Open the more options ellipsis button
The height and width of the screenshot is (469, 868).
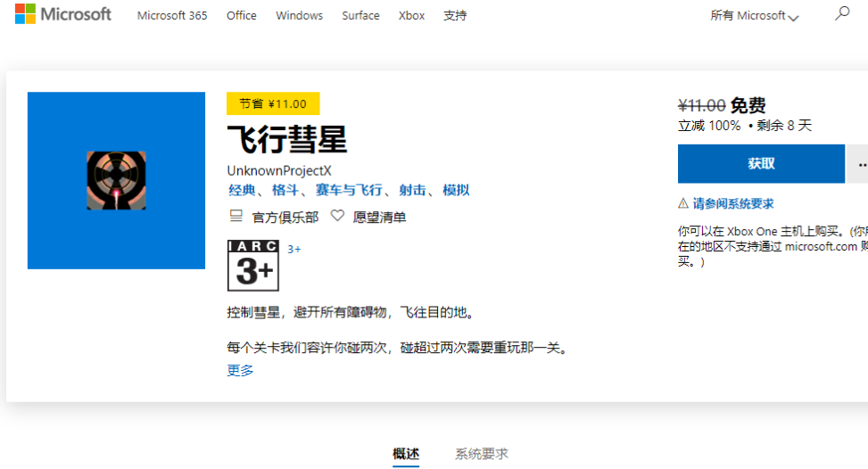click(858, 164)
